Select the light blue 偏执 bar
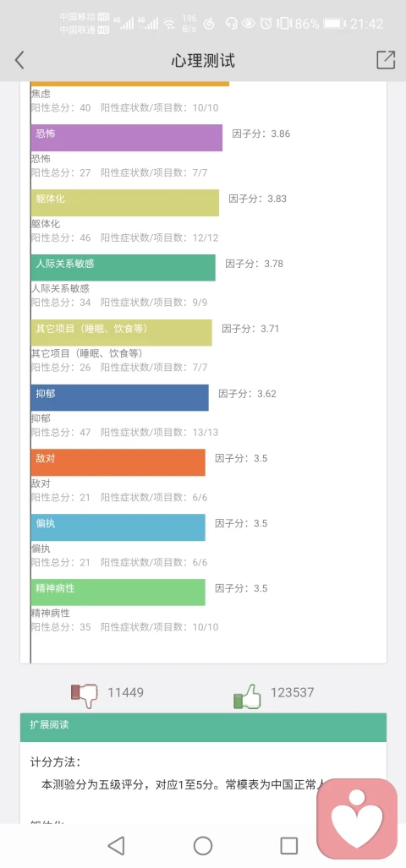Viewport: 406px width, 868px height. 118,527
